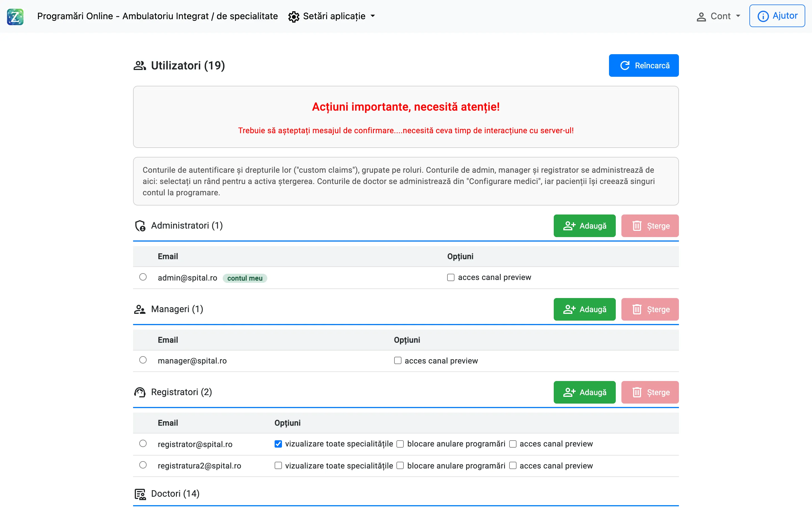Click the user silhouette icon beside Cont
The height and width of the screenshot is (508, 812).
click(701, 17)
